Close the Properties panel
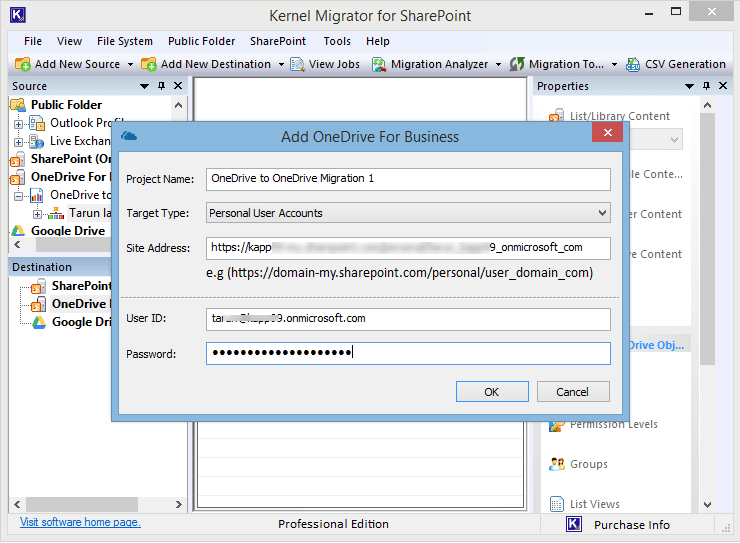Image resolution: width=740 pixels, height=543 pixels. [723, 85]
